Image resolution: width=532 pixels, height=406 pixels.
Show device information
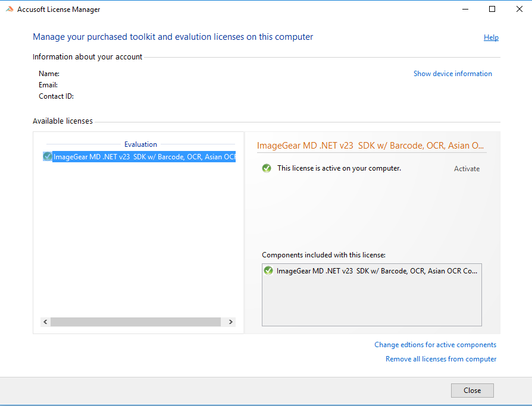coord(453,74)
